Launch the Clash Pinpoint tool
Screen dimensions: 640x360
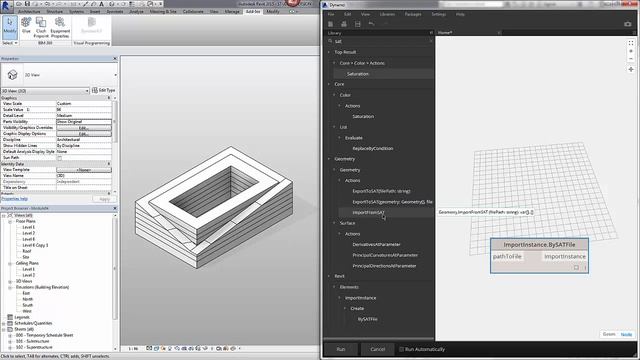[x=41, y=27]
